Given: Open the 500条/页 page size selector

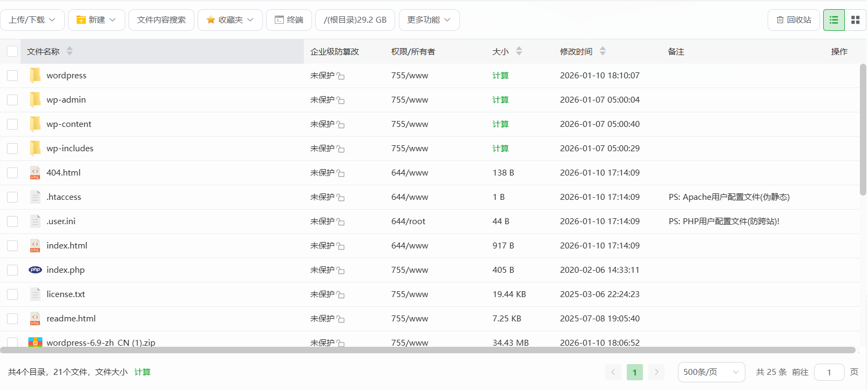Looking at the screenshot, I should (711, 372).
